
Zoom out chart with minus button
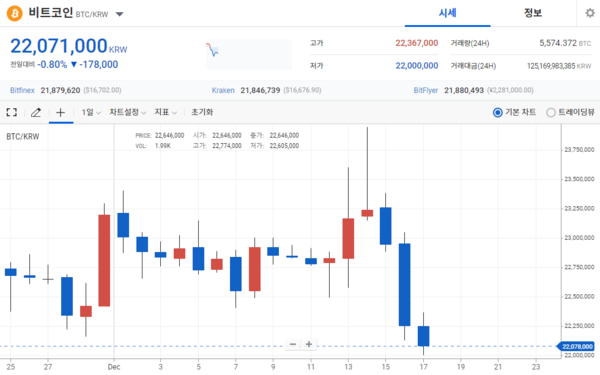pos(293,344)
